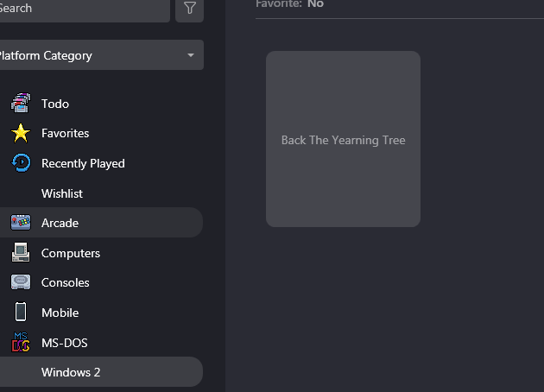Viewport: 544px width, 392px height.
Task: Select the Windows 2 platform entry
Action: pos(101,372)
